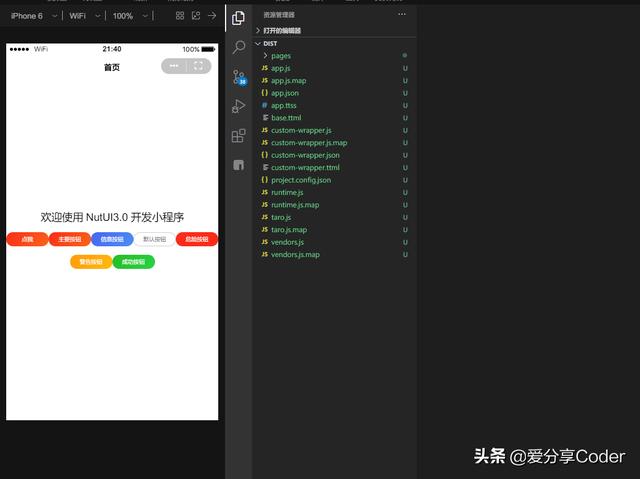Expand the open editors section
The image size is (640, 479).
point(334,31)
